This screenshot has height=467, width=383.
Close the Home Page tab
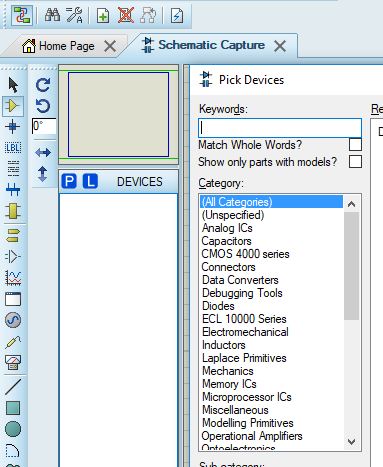click(x=110, y=46)
